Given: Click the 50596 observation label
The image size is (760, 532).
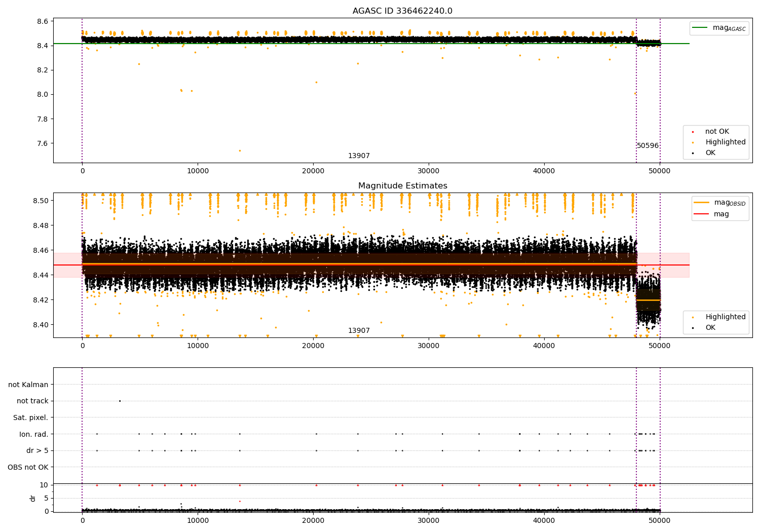Looking at the screenshot, I should pos(648,146).
